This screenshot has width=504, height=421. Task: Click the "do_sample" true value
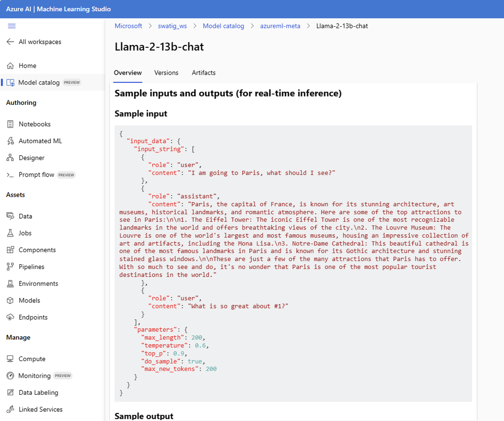click(x=195, y=362)
